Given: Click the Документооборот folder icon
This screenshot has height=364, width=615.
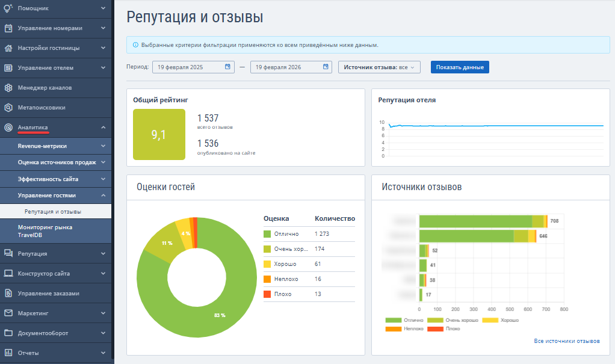Looking at the screenshot, I should click(x=8, y=333).
